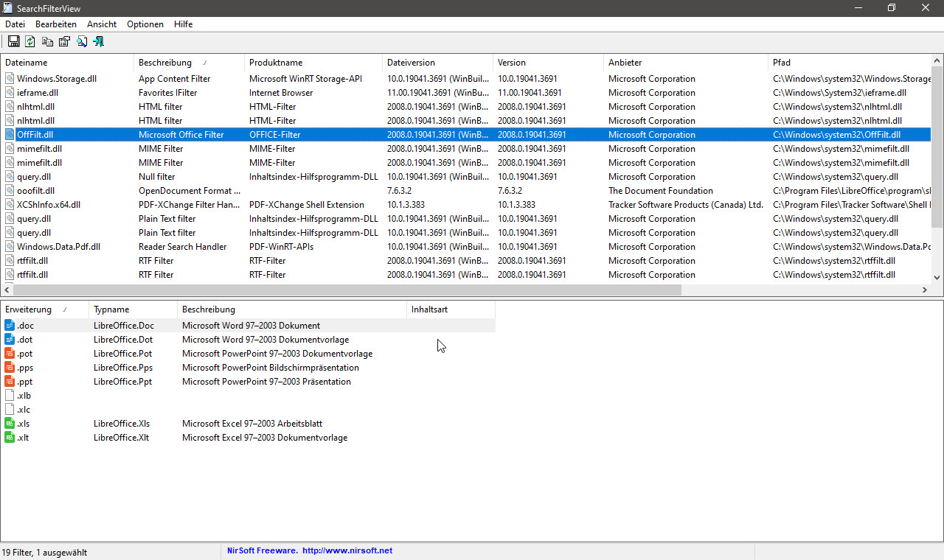
Task: Open the Datei menu
Action: [15, 24]
